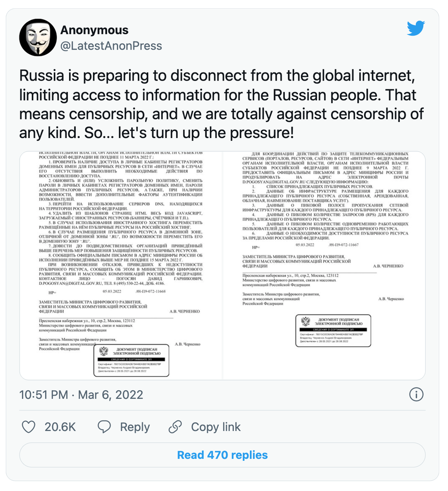Open the Anonymous profile avatar
Image resolution: width=448 pixels, height=491 pixels.
click(x=38, y=38)
